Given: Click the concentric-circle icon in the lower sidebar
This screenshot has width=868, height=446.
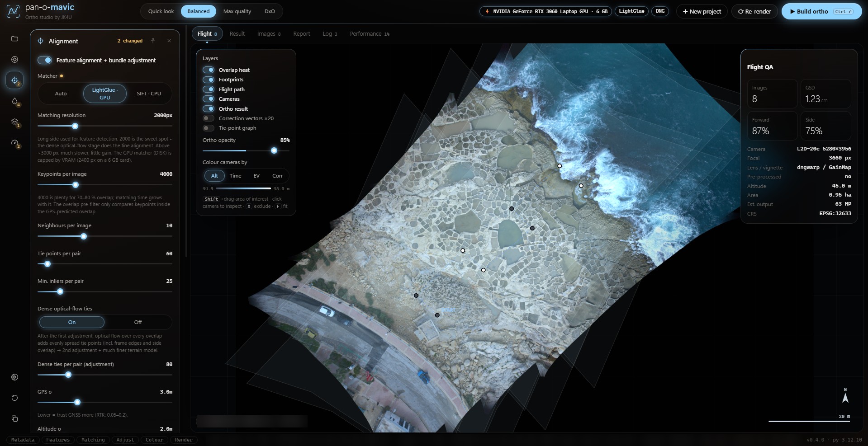Looking at the screenshot, I should click(14, 377).
